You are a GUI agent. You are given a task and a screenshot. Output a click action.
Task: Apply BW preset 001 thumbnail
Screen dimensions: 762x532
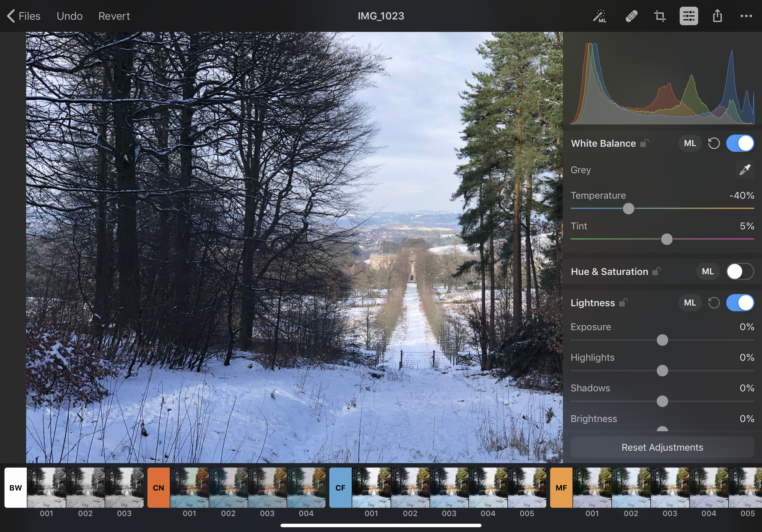pyautogui.click(x=47, y=488)
